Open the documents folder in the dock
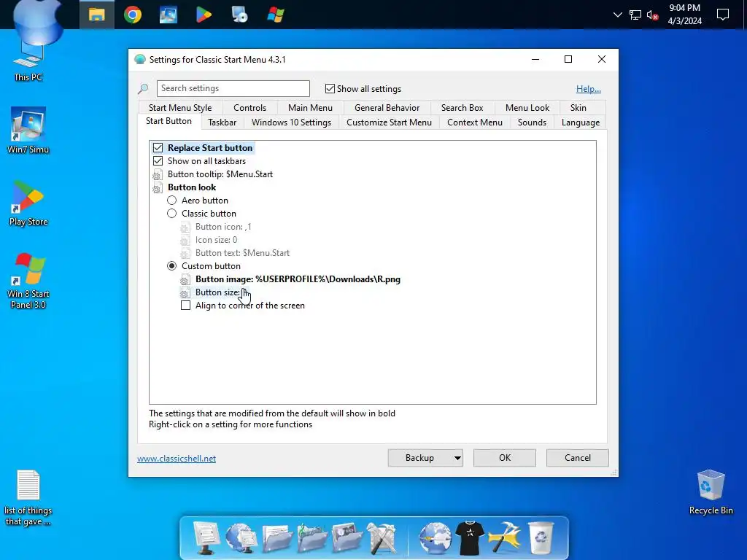Viewport: 747px width, 560px height. pos(276,538)
